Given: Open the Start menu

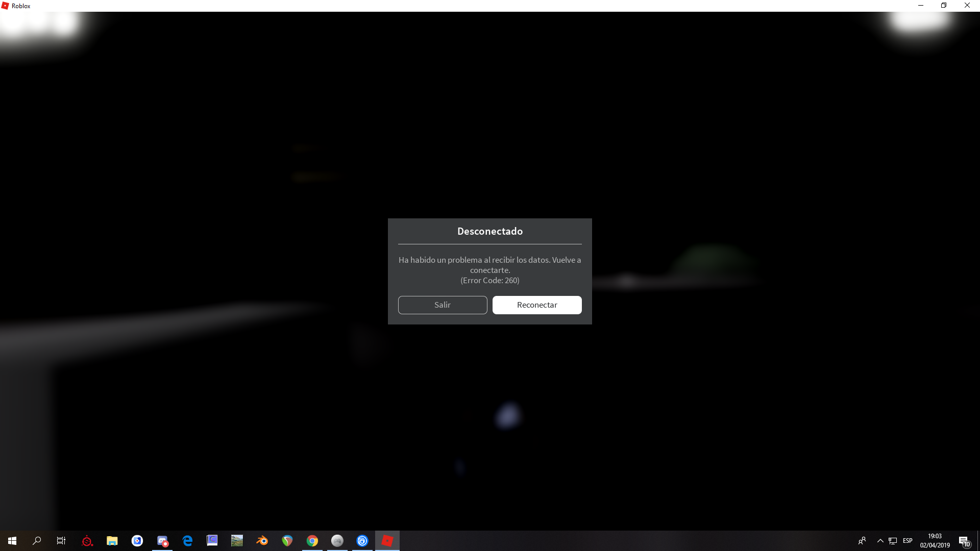Looking at the screenshot, I should pos(11,540).
